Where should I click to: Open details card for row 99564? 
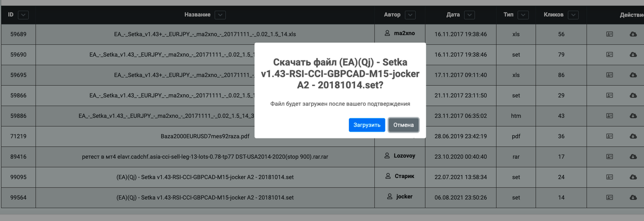point(610,198)
